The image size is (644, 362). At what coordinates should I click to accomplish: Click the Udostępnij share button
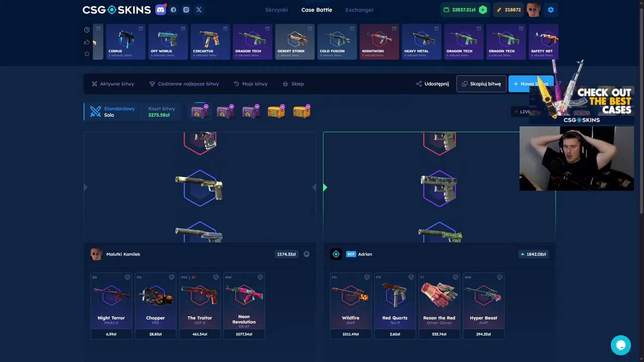433,84
